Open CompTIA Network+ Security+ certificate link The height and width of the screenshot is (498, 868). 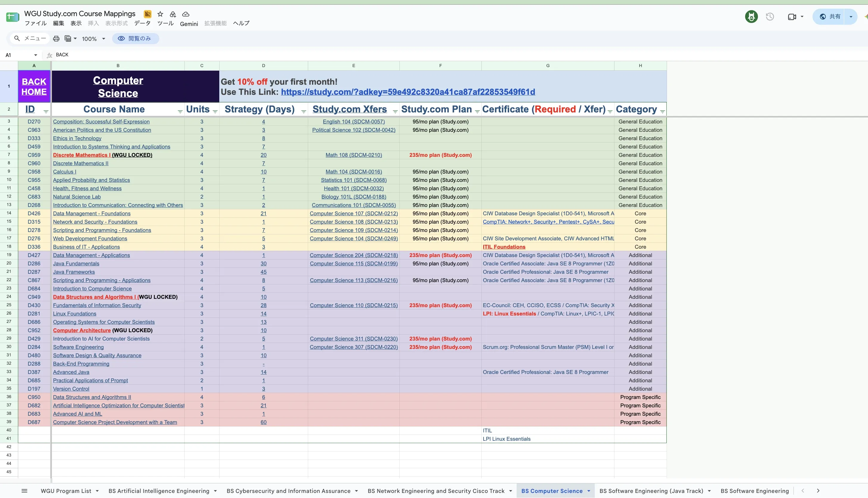click(x=548, y=222)
